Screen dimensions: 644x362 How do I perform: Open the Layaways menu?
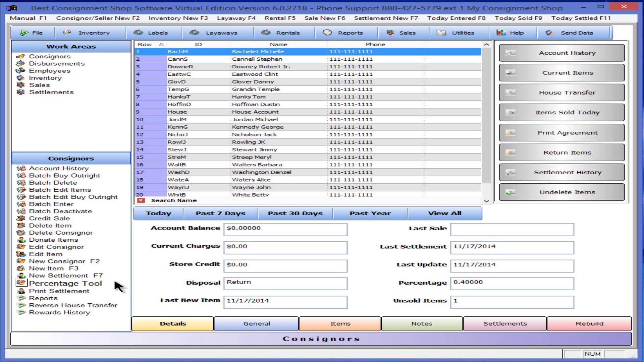coord(217,33)
